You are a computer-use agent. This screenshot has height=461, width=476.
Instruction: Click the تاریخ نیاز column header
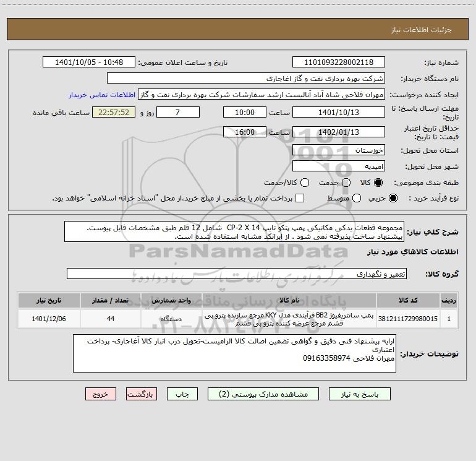click(x=49, y=300)
